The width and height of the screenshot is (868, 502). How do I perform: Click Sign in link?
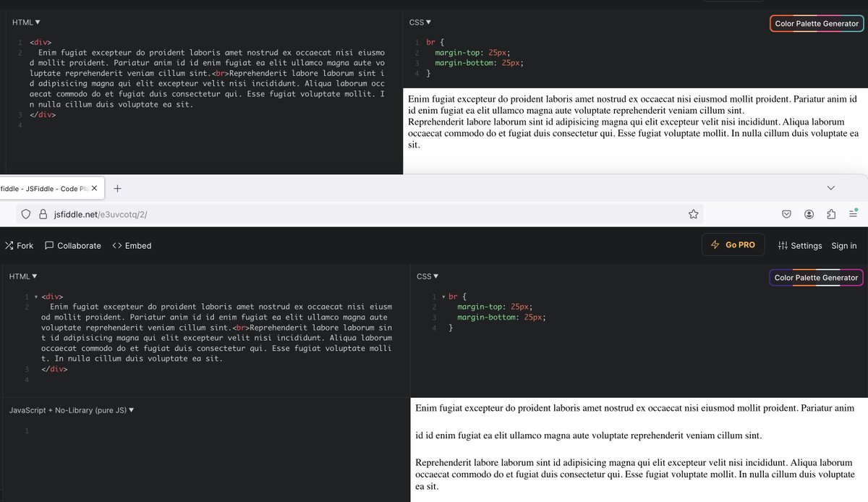(843, 246)
